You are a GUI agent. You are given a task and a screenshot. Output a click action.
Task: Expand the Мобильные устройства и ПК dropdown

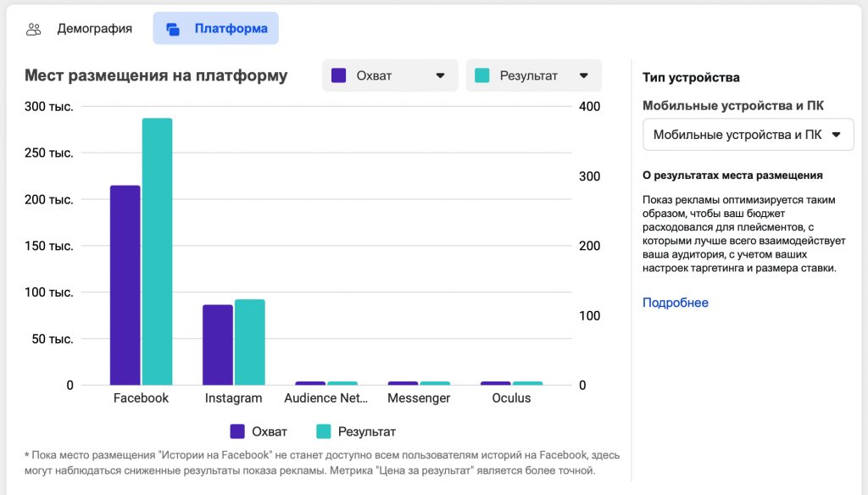(x=748, y=135)
